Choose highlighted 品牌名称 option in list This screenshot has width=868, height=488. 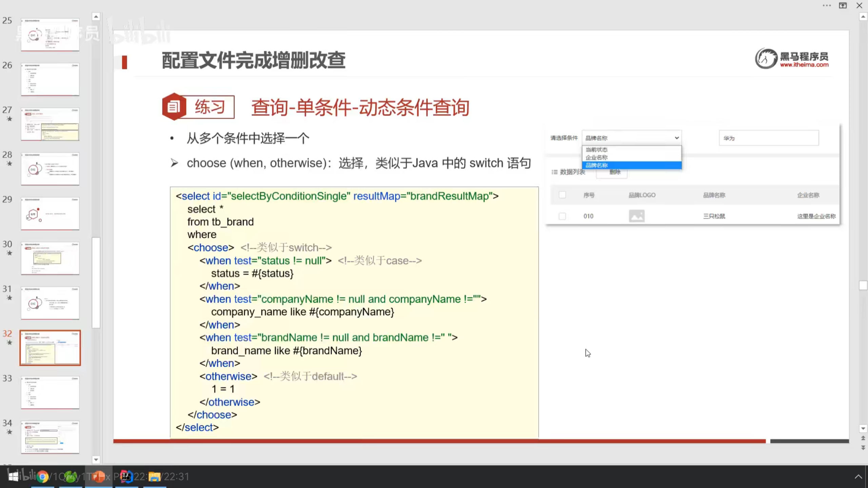[632, 165]
